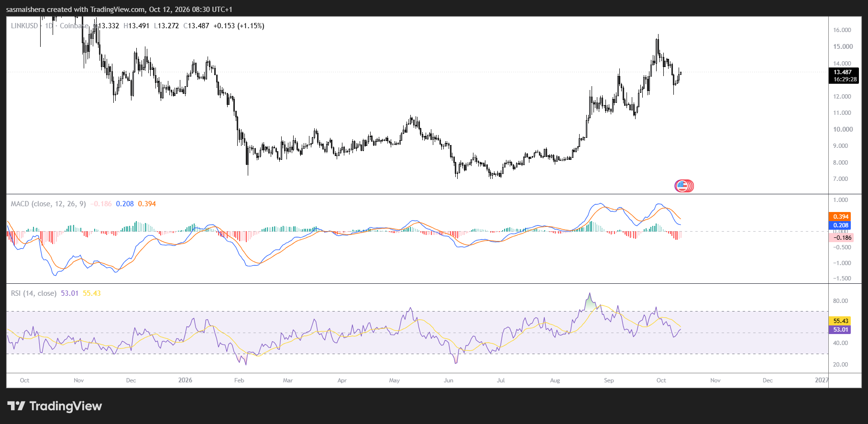This screenshot has width=868, height=424.
Task: Click the -1.500 level on the MACD scale
Action: 842,279
